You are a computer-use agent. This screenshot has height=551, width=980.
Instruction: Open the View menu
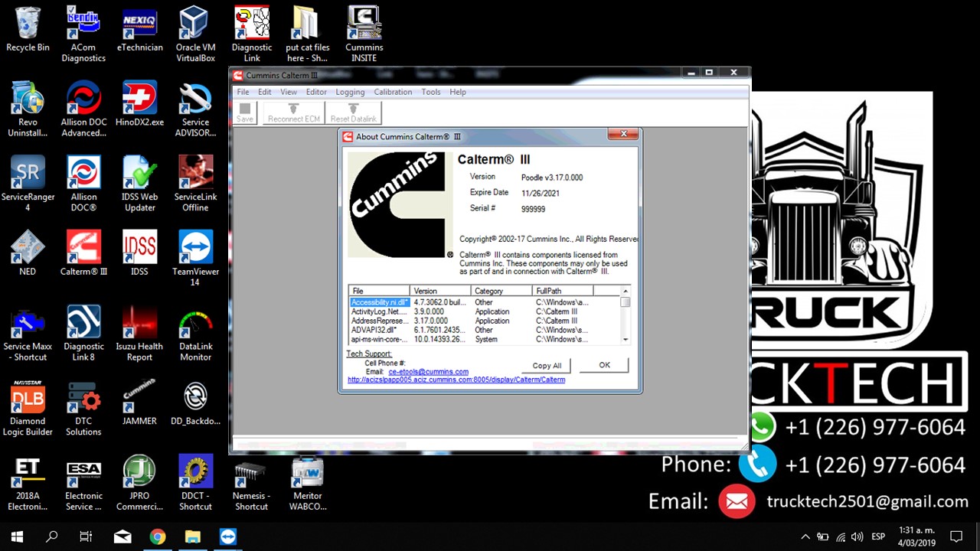(x=289, y=92)
